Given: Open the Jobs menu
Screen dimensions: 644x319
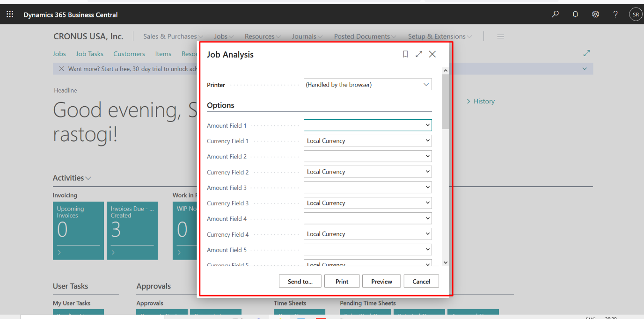Looking at the screenshot, I should 223,36.
